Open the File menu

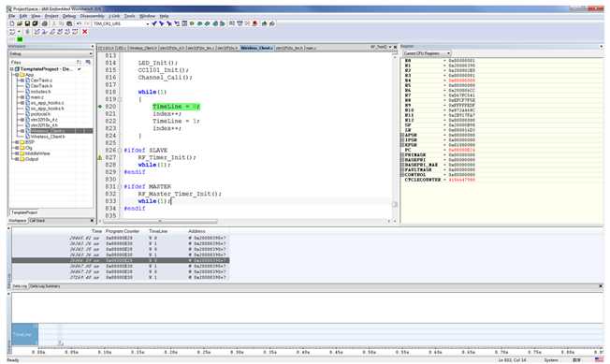[x=11, y=16]
